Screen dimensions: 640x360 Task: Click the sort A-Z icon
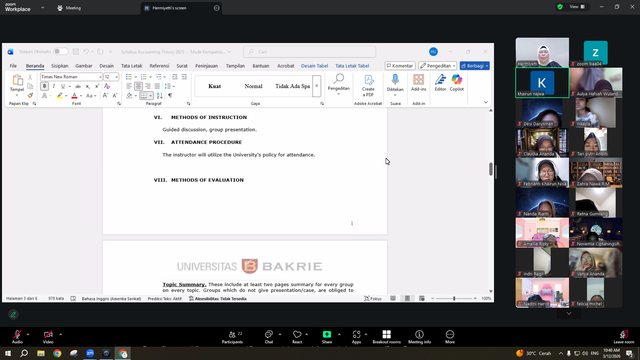(160, 96)
